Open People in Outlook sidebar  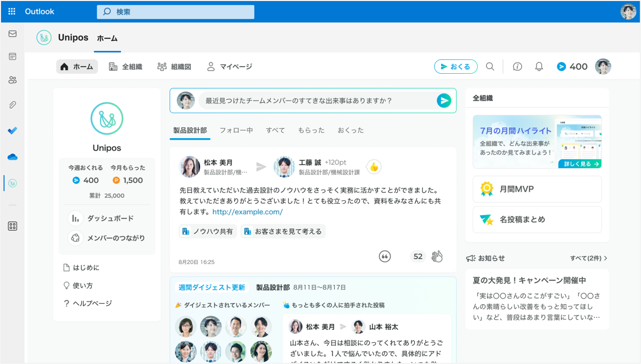click(12, 80)
